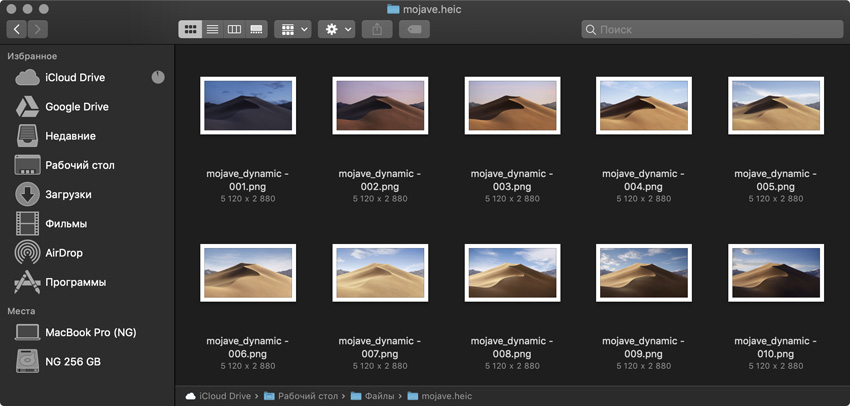Click the Share toolbar button
The height and width of the screenshot is (406, 850).
377,30
